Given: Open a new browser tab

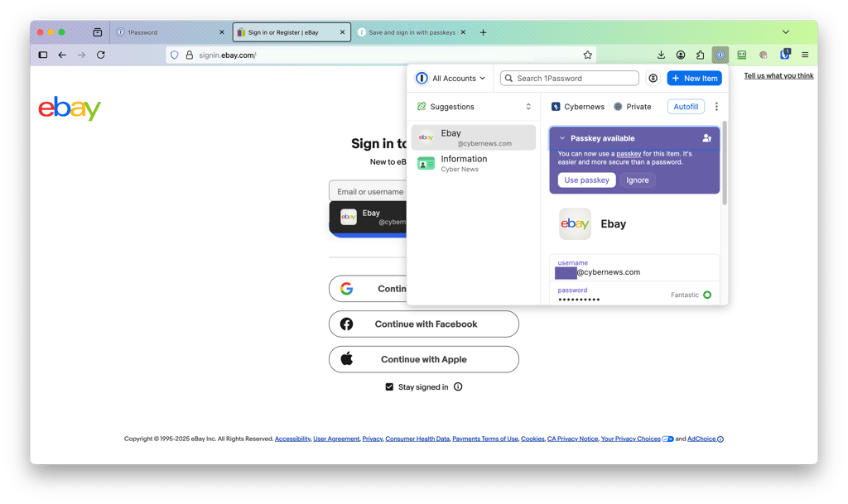Looking at the screenshot, I should click(x=483, y=32).
